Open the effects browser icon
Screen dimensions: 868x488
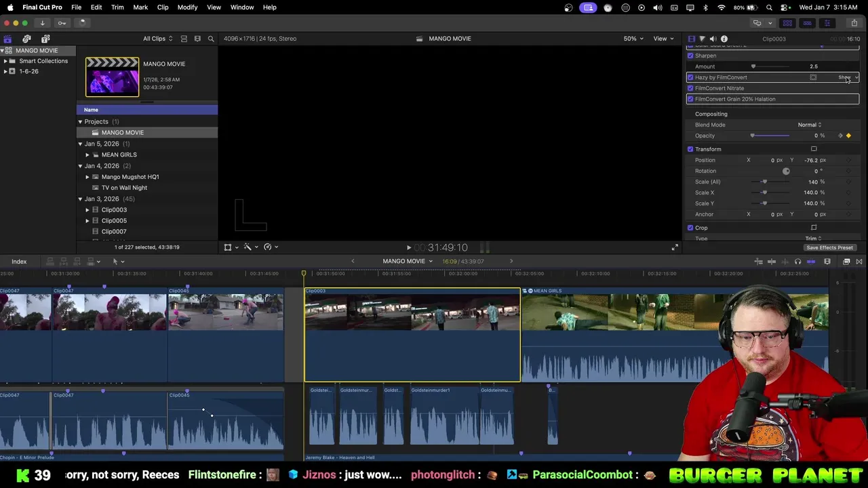click(x=846, y=262)
